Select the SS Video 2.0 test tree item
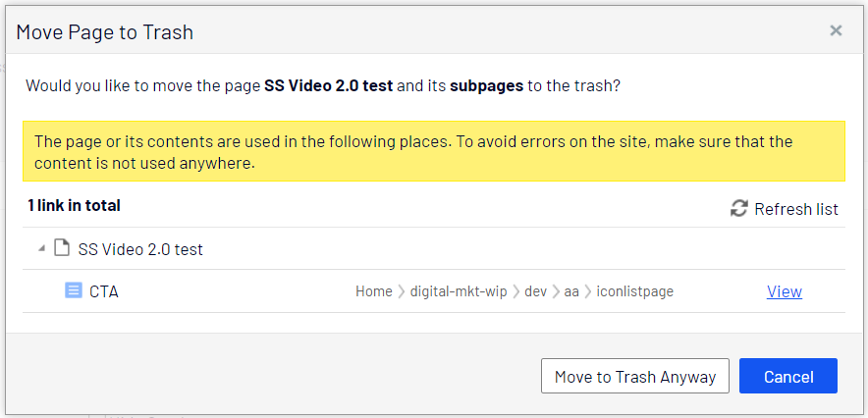The height and width of the screenshot is (418, 868). coord(140,249)
